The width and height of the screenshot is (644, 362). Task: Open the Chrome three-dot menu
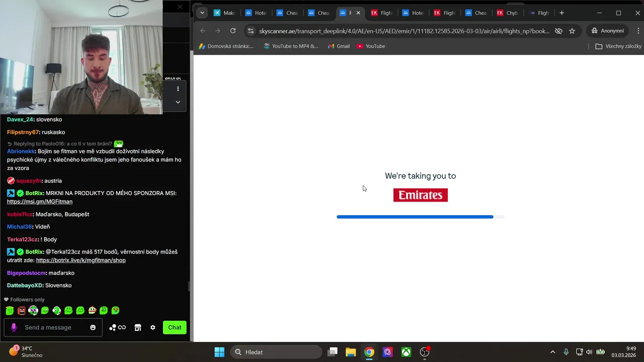coord(638,31)
